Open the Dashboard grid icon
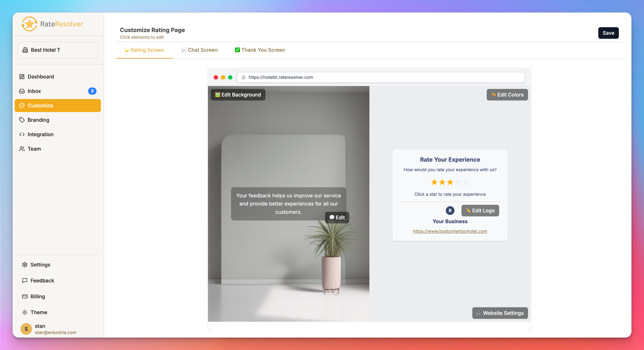644x350 pixels. coord(22,77)
